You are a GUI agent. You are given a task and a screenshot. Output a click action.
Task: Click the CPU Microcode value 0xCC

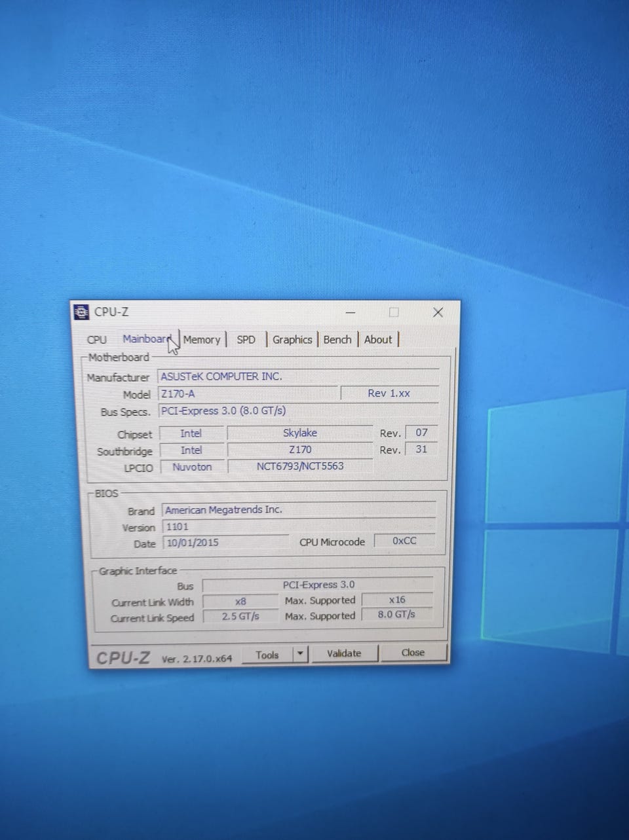point(404,541)
